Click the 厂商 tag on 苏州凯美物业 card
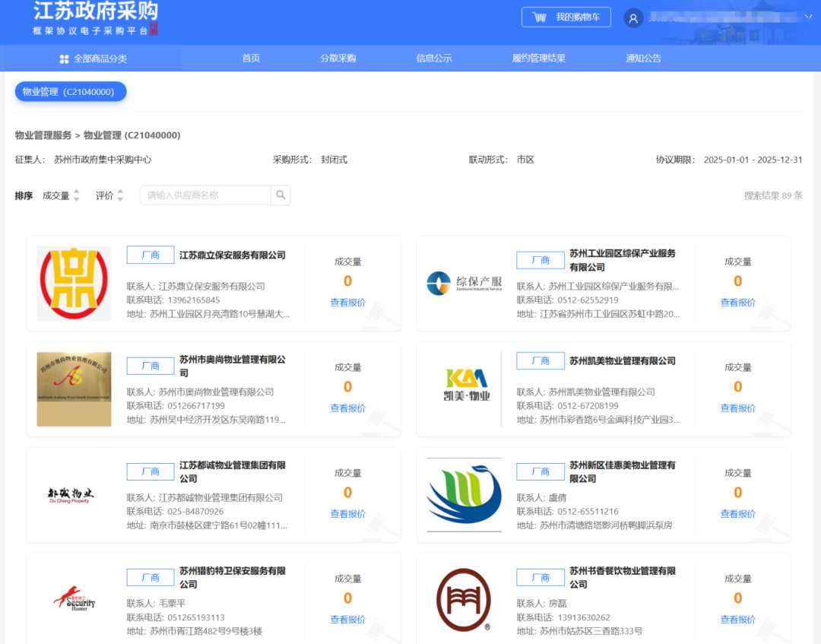 click(x=540, y=360)
